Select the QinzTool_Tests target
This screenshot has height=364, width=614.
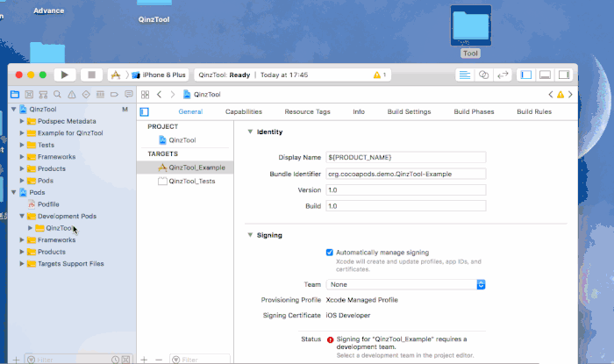point(187,182)
